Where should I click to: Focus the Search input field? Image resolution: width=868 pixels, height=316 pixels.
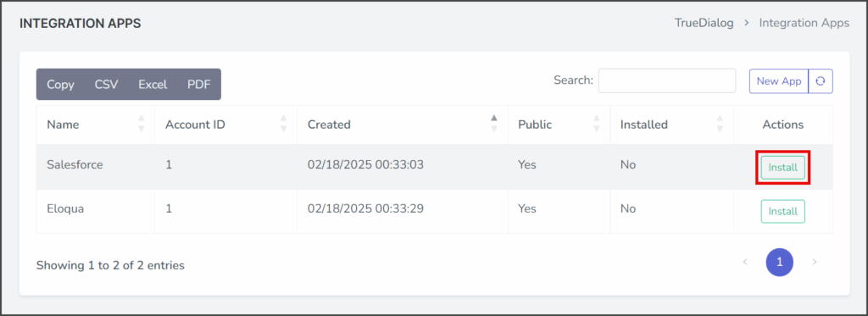point(667,80)
